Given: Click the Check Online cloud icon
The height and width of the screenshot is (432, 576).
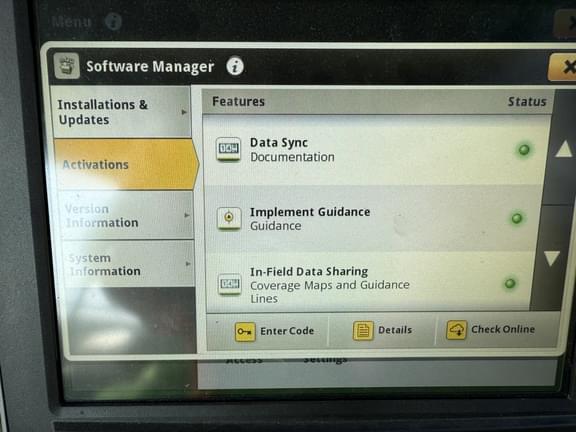Looking at the screenshot, I should [x=457, y=330].
